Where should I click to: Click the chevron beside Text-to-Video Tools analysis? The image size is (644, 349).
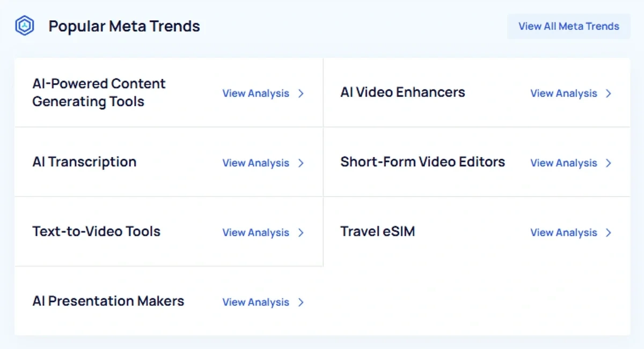tap(302, 233)
